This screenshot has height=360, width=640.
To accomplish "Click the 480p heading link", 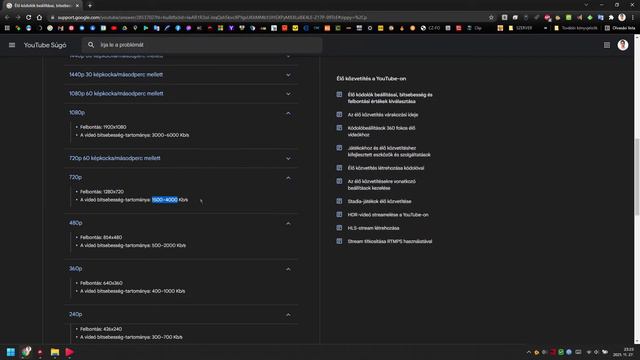I will [x=76, y=223].
